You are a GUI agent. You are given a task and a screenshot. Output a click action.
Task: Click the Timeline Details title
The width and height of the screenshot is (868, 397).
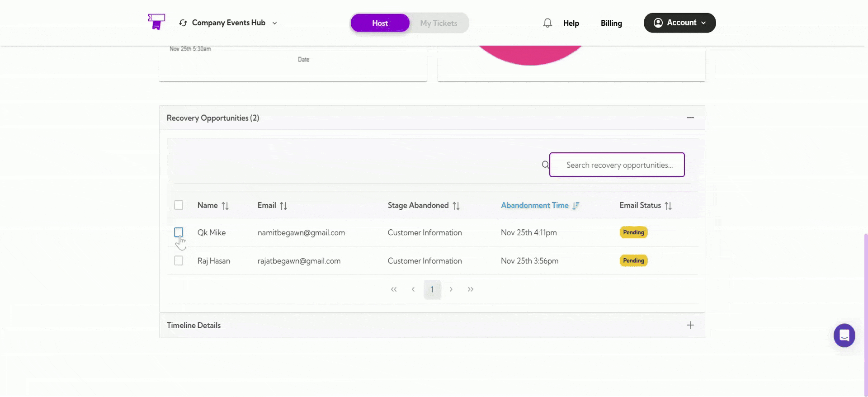[193, 325]
